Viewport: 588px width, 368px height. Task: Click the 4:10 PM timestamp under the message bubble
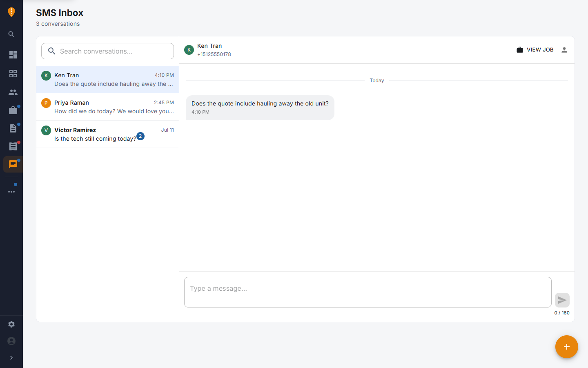200,112
